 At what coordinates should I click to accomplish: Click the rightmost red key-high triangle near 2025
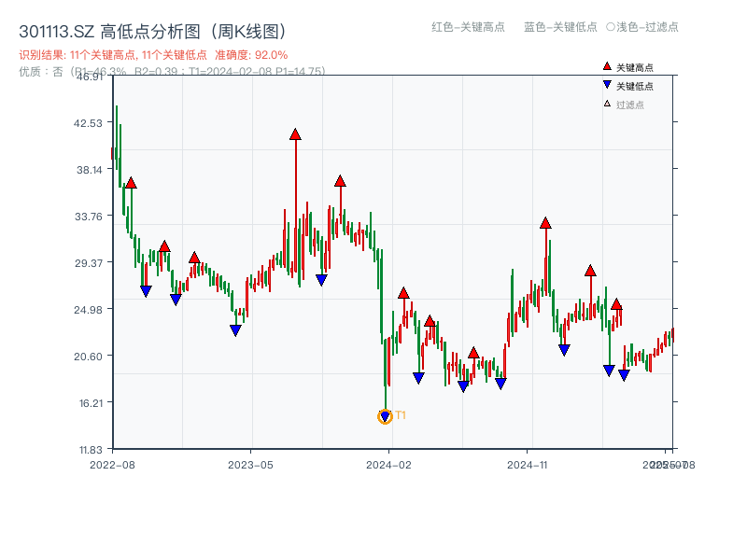point(617,304)
